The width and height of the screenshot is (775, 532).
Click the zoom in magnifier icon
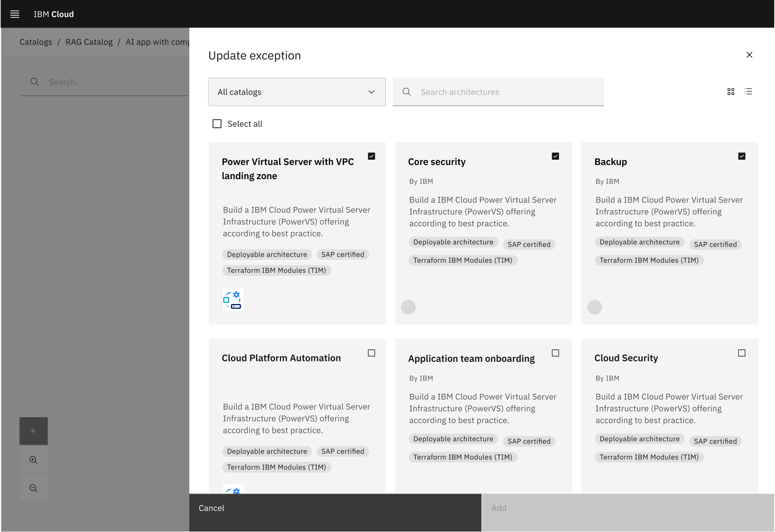click(x=34, y=460)
